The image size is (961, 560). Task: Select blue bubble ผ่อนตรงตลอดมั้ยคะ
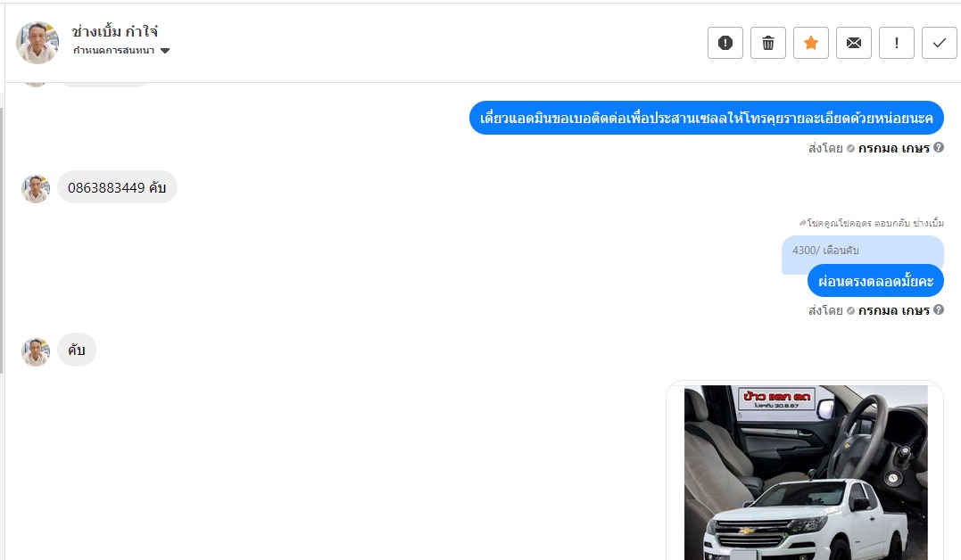click(875, 281)
